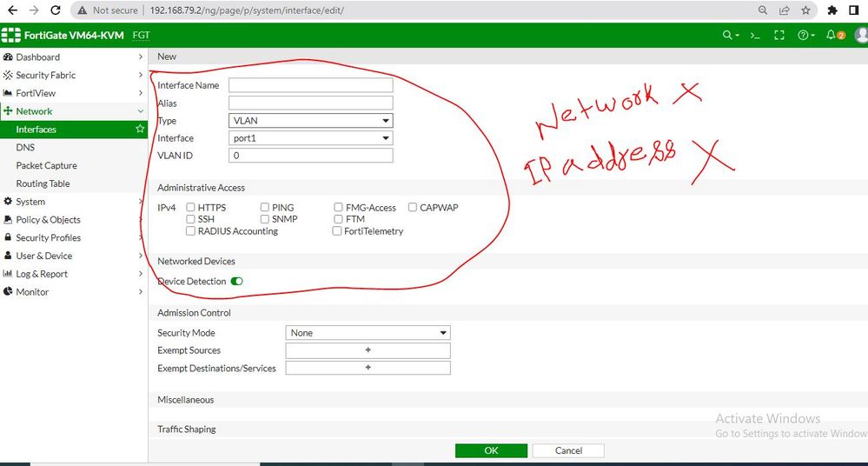Screen dimensions: 868x466
Task: Click the admin user avatar icon
Action: point(861,35)
